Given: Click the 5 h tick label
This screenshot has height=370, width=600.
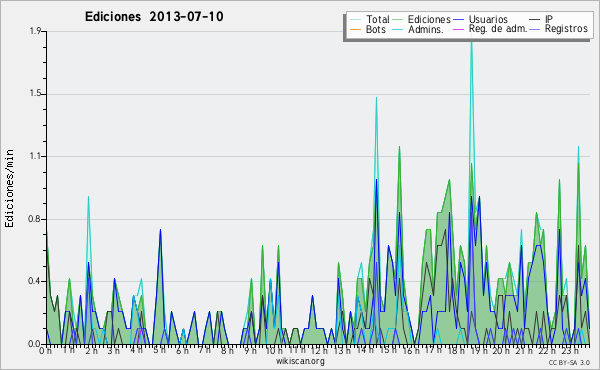Looking at the screenshot, I should [159, 350].
